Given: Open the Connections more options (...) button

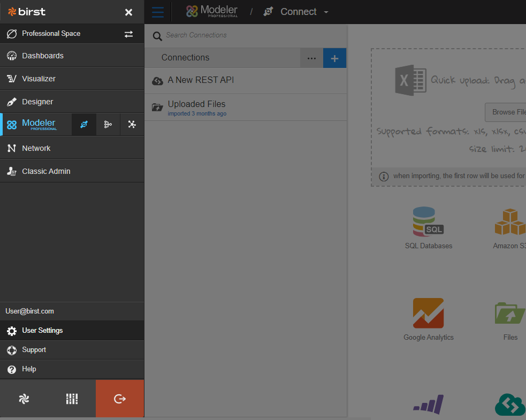Looking at the screenshot, I should [x=311, y=58].
